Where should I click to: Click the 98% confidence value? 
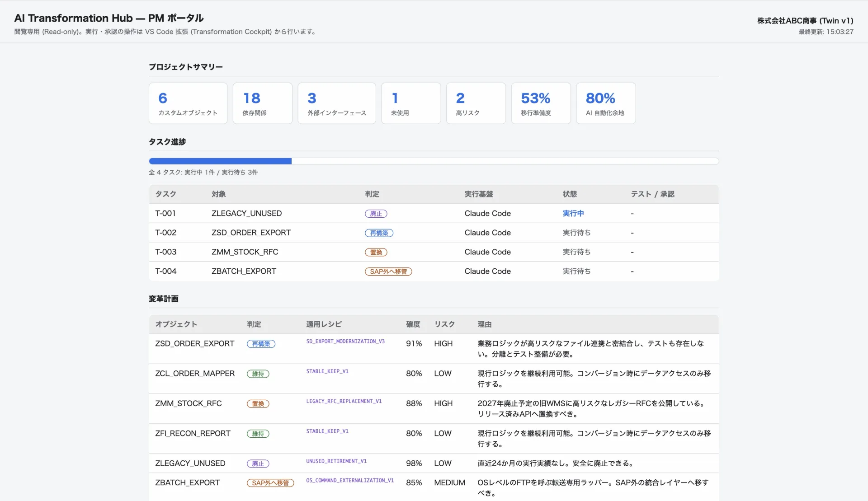click(x=414, y=464)
